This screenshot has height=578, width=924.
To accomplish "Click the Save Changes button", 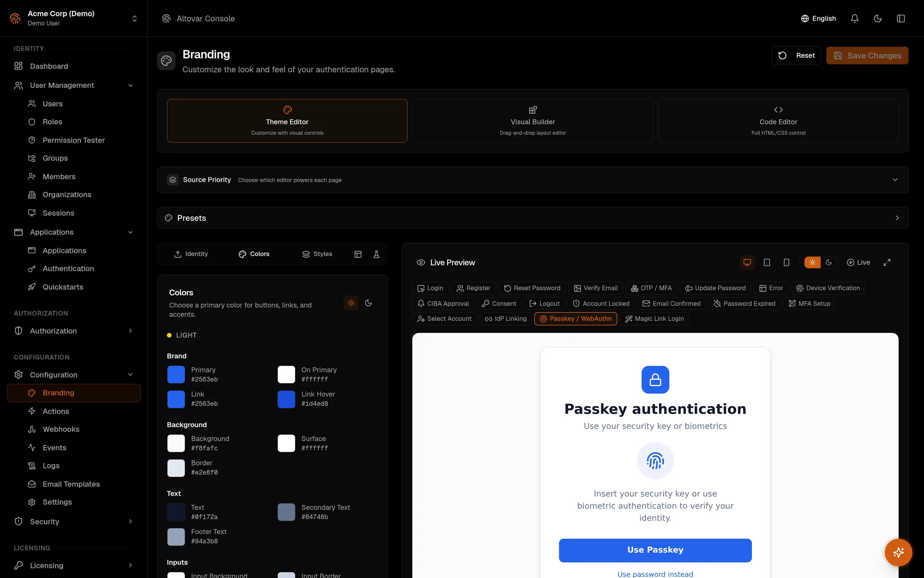I will click(x=867, y=55).
